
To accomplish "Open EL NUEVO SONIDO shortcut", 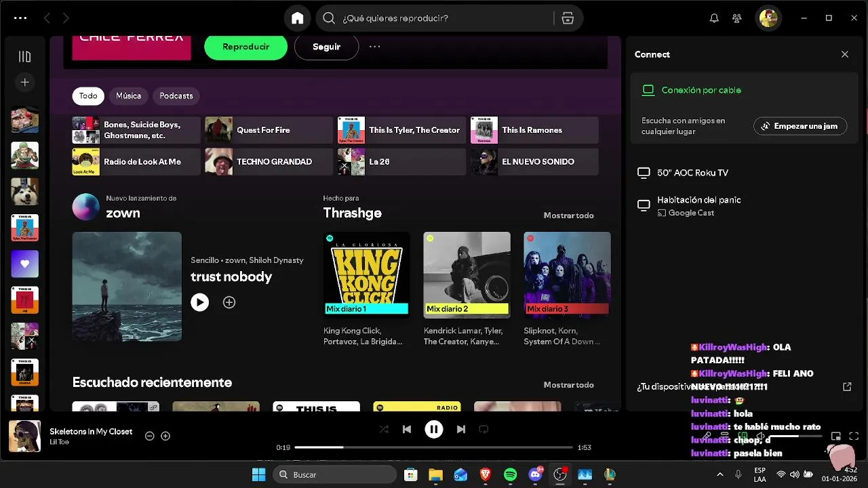I will [x=535, y=162].
